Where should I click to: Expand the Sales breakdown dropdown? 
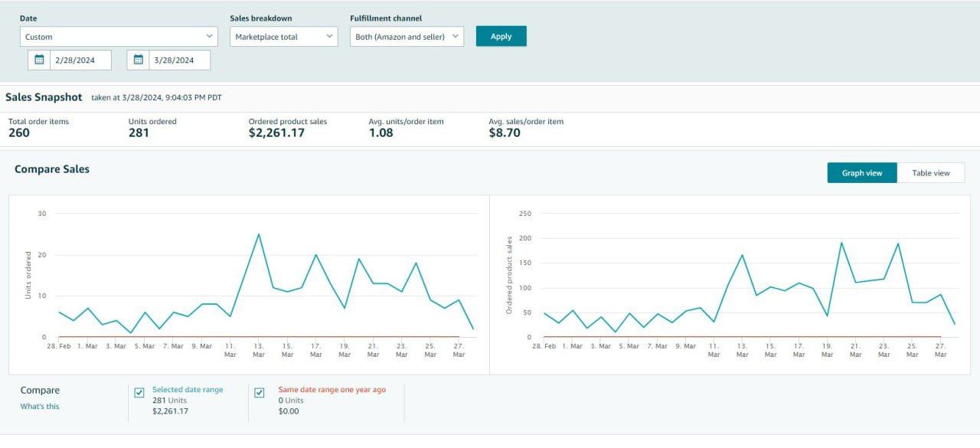[283, 37]
